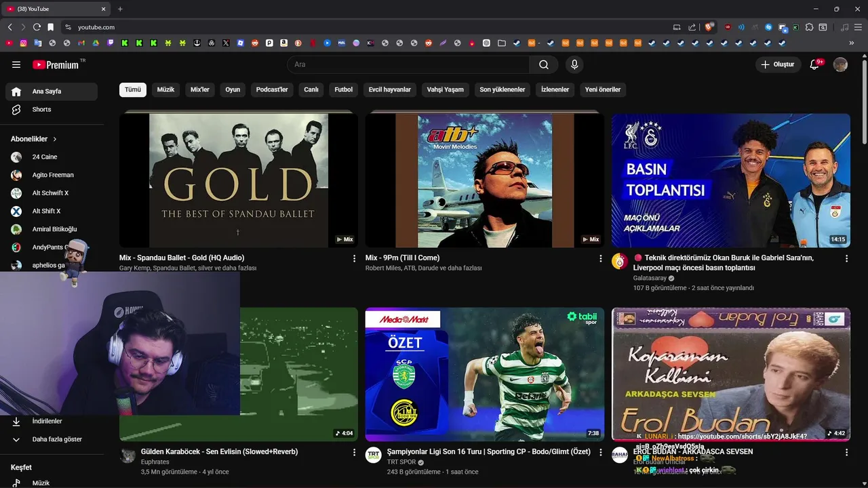Image resolution: width=868 pixels, height=488 pixels.
Task: Select the Canlı filter chip
Action: pos(311,89)
